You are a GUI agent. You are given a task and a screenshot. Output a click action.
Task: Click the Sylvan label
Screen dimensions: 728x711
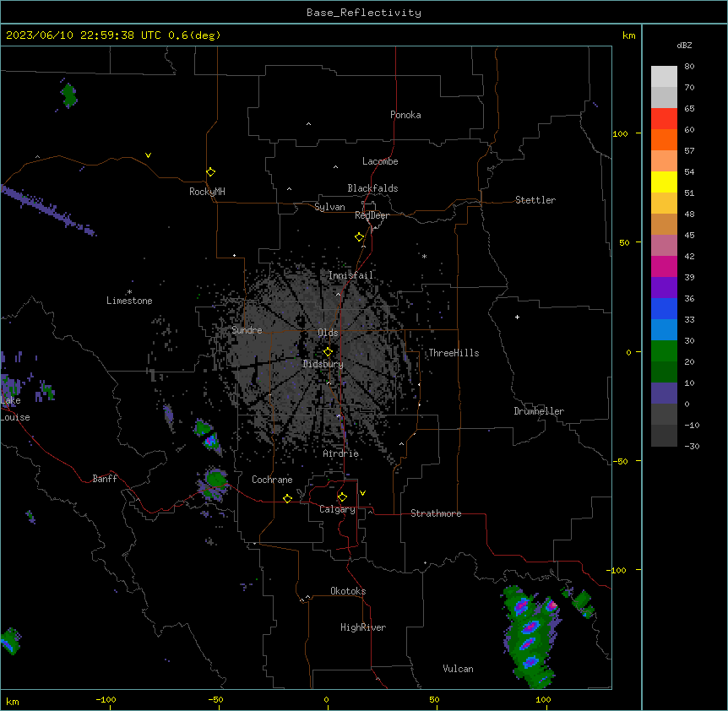click(329, 207)
